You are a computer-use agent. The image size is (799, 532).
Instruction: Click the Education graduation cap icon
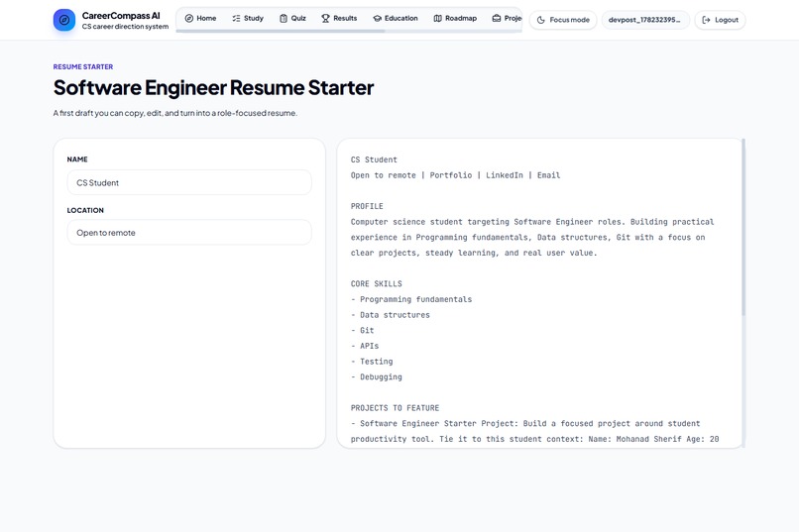[377, 18]
